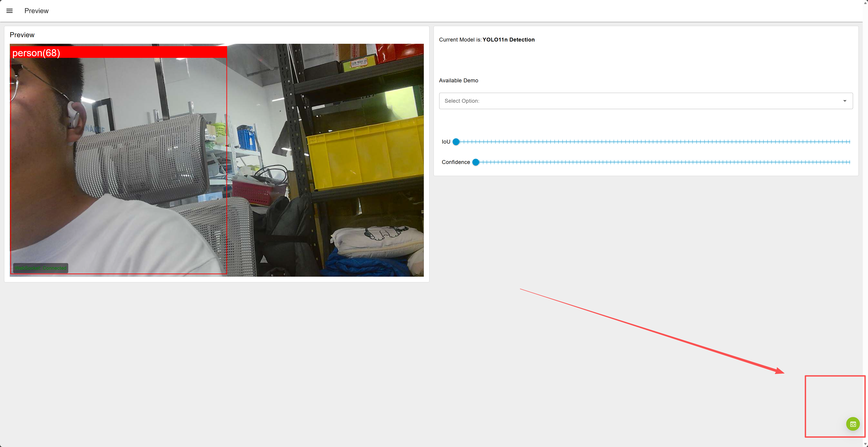Click the Preview panel heading

(x=22, y=35)
